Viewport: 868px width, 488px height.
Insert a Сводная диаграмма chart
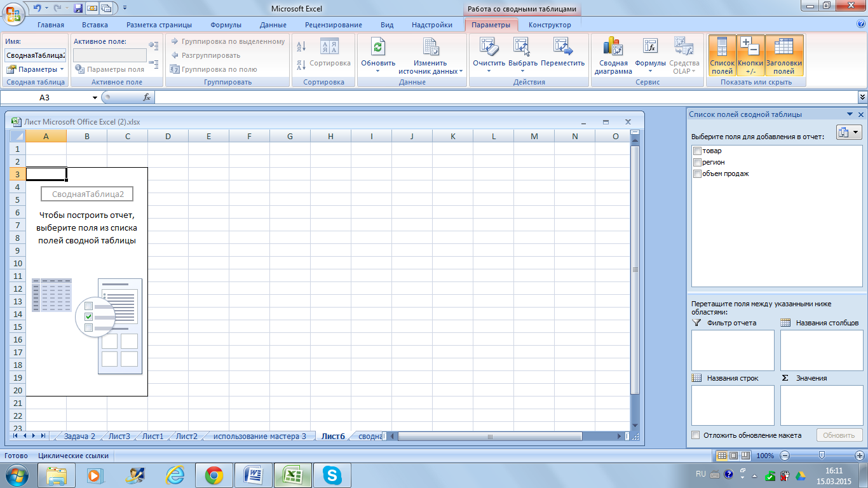[613, 56]
